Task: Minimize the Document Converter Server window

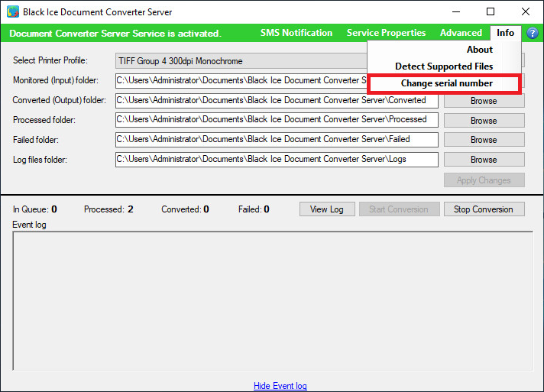Action: 456,11
